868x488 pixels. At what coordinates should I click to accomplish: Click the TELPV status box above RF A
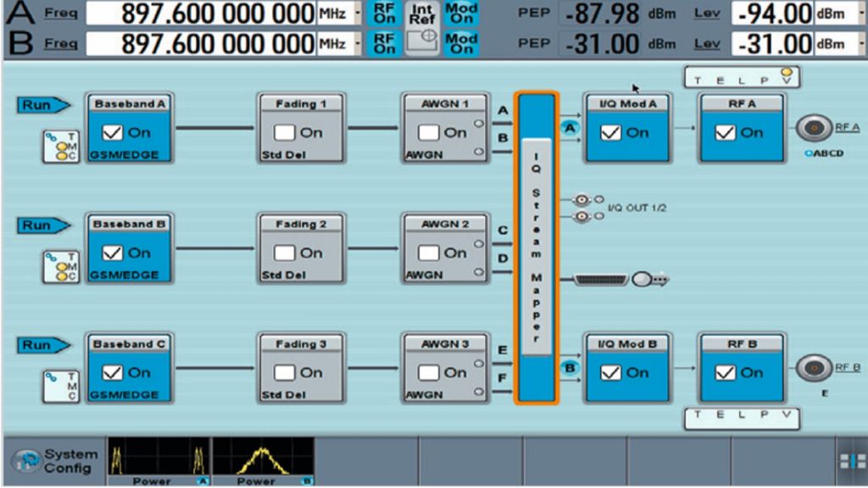[742, 77]
